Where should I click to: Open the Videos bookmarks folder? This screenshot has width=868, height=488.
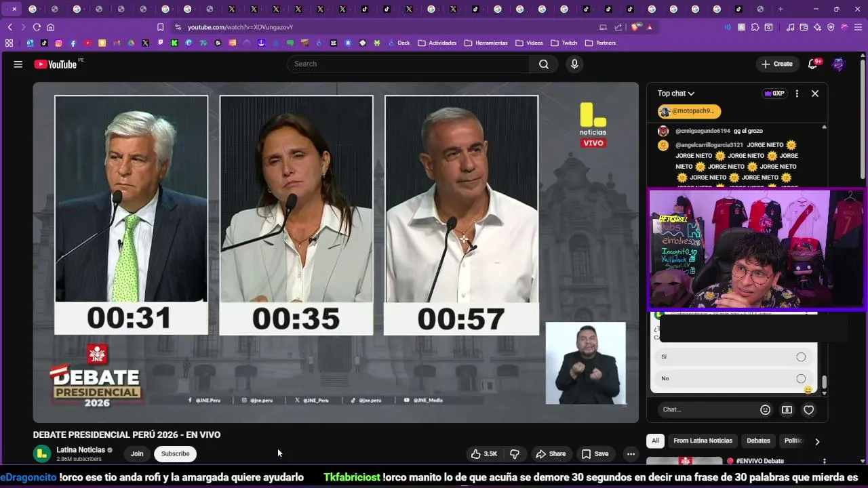pos(530,43)
